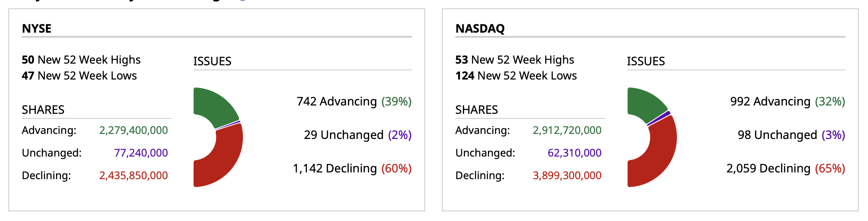Click the 98 Unchanged (3%) NASDAQ issues label
This screenshot has width=868, height=221.
point(791,135)
